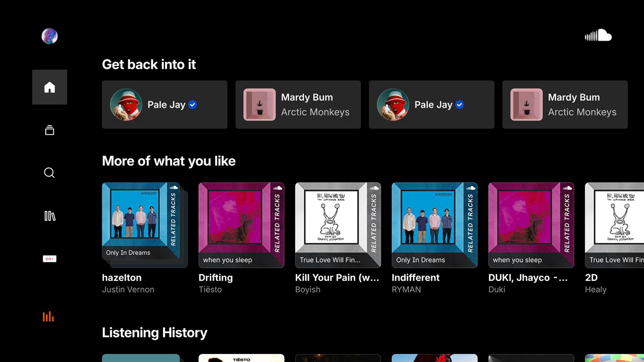Click artist name "Boyish"

pos(308,290)
